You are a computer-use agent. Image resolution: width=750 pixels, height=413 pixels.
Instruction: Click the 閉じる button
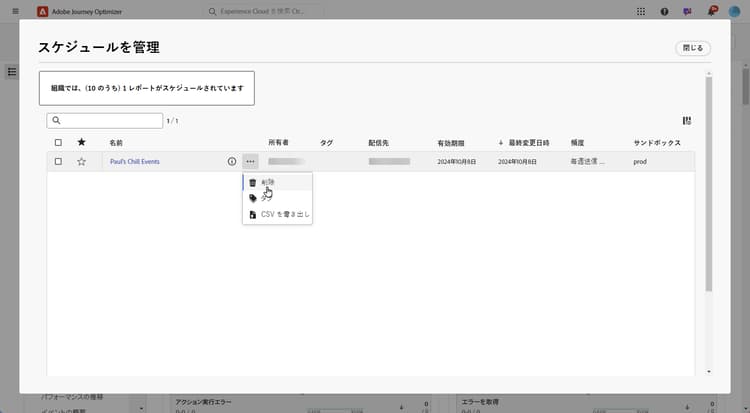coord(693,48)
